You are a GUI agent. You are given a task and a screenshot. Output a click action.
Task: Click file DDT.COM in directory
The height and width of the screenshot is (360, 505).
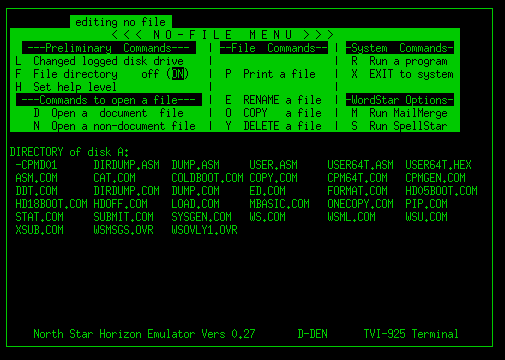tap(36, 191)
